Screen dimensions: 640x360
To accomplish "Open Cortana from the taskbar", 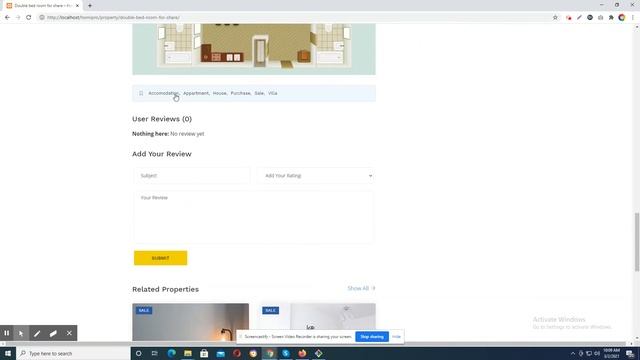I will [x=139, y=353].
